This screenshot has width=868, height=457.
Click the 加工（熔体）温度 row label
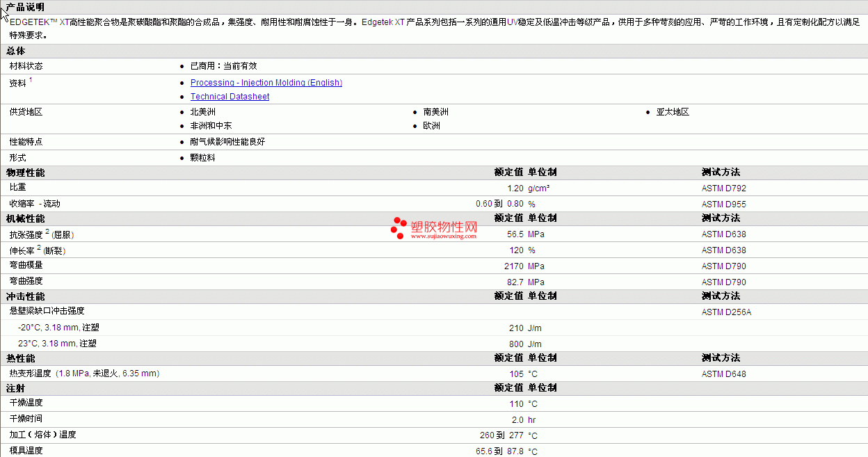coord(42,435)
